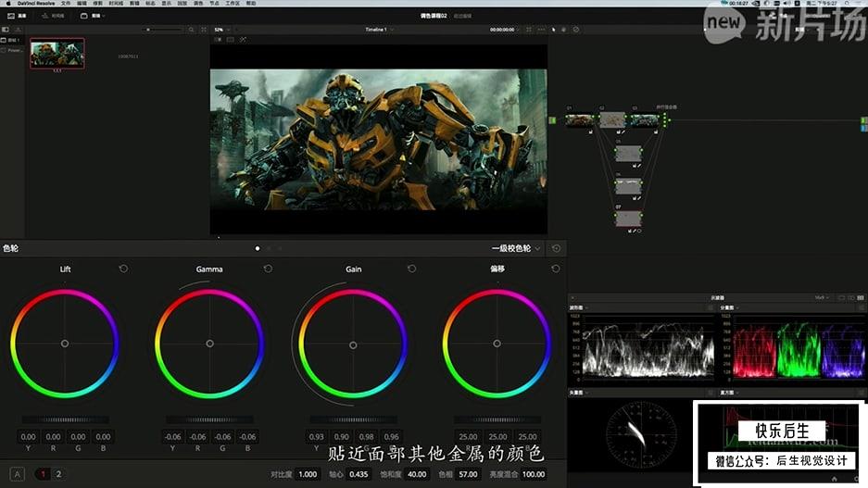Click the 色相 value 57.00 field

469,474
